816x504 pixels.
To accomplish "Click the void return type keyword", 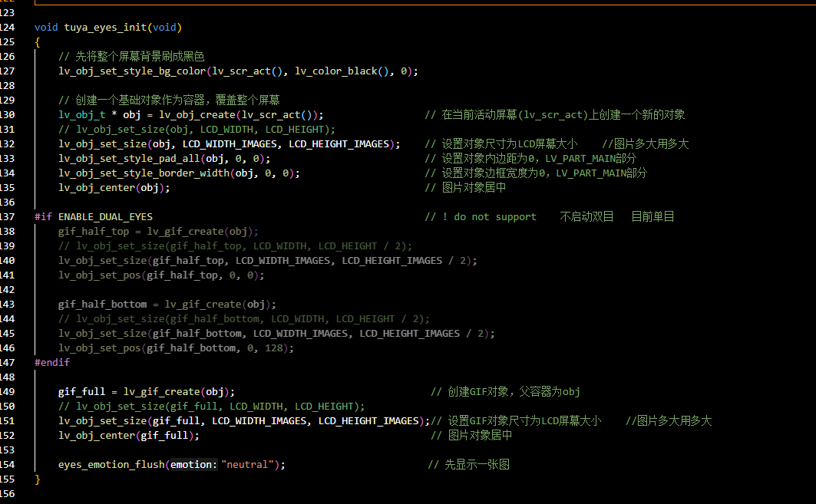I will click(x=46, y=28).
